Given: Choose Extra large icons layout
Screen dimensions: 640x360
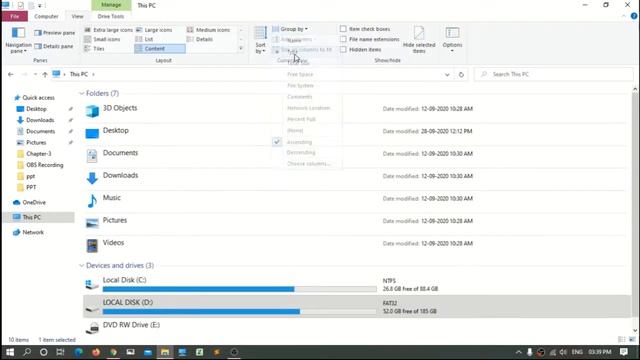Looking at the screenshot, I should [109, 30].
